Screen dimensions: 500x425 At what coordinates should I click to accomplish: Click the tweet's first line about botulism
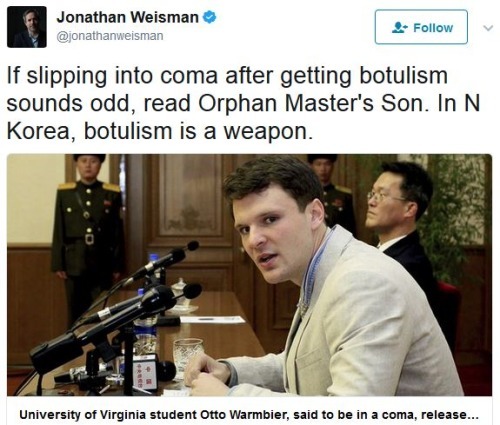coord(227,76)
